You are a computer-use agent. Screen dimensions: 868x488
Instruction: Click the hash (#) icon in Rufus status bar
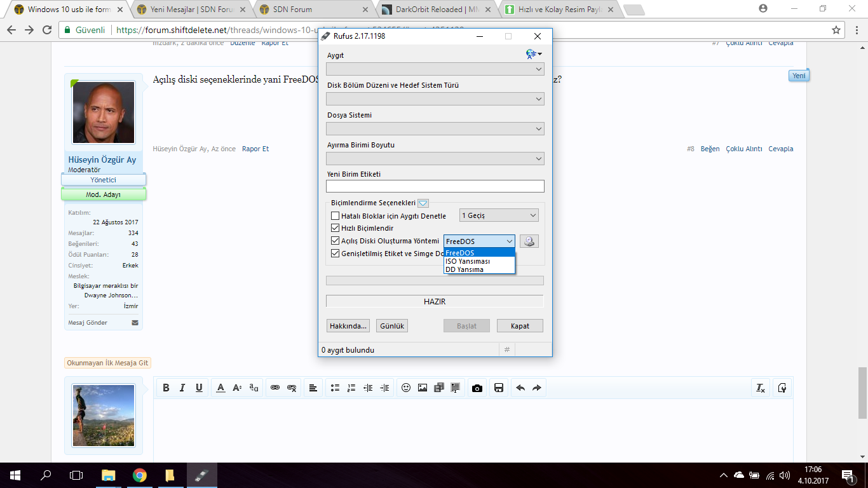pos(507,350)
